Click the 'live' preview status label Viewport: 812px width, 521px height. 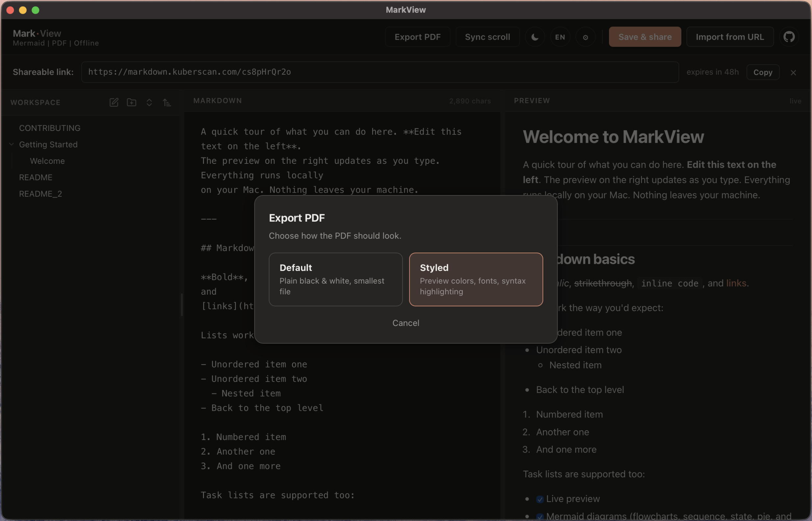pyautogui.click(x=796, y=101)
